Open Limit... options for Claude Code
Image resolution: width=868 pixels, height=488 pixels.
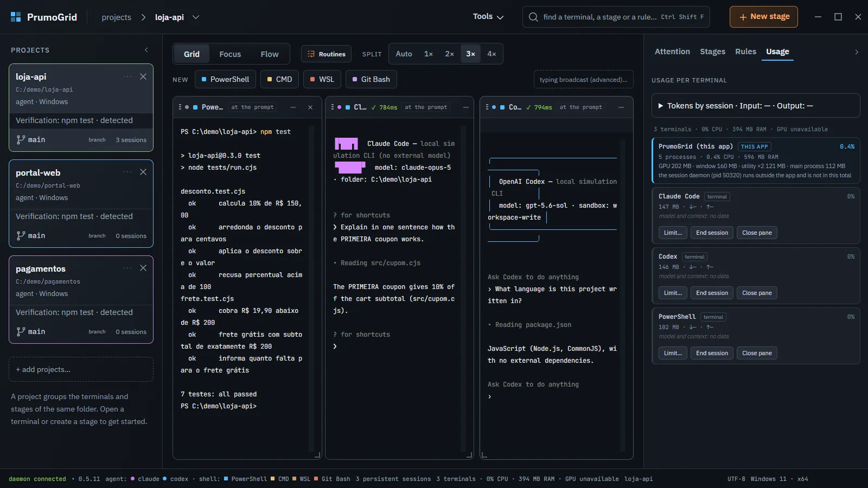point(673,233)
